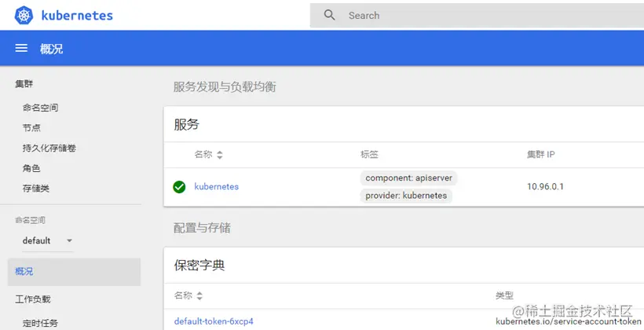
Task: Open 命名空间 in the sidebar
Action: click(40, 108)
